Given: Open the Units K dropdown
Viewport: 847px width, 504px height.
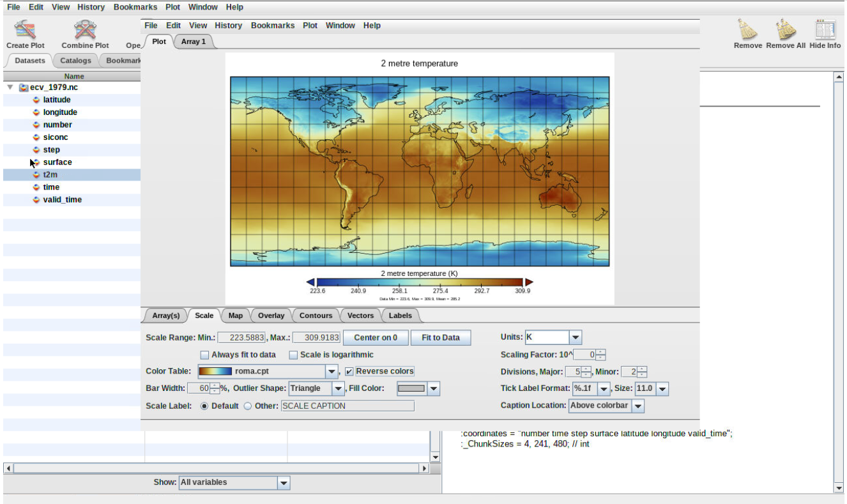Looking at the screenshot, I should pyautogui.click(x=576, y=337).
